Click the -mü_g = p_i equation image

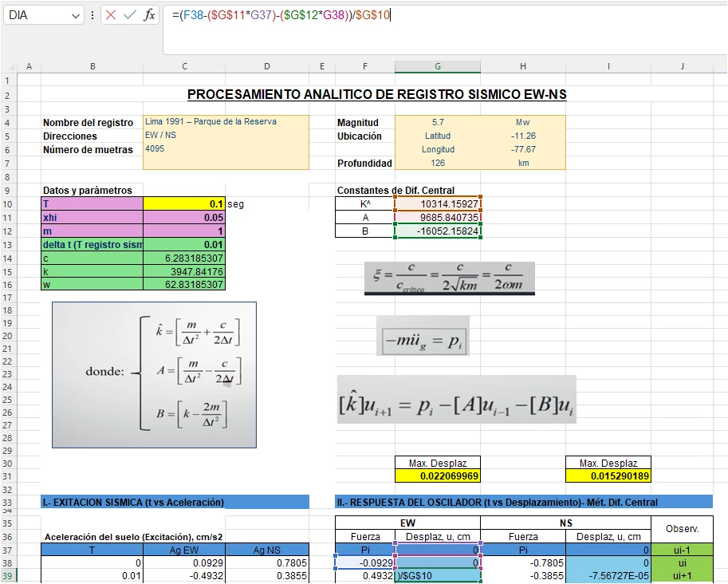[423, 335]
